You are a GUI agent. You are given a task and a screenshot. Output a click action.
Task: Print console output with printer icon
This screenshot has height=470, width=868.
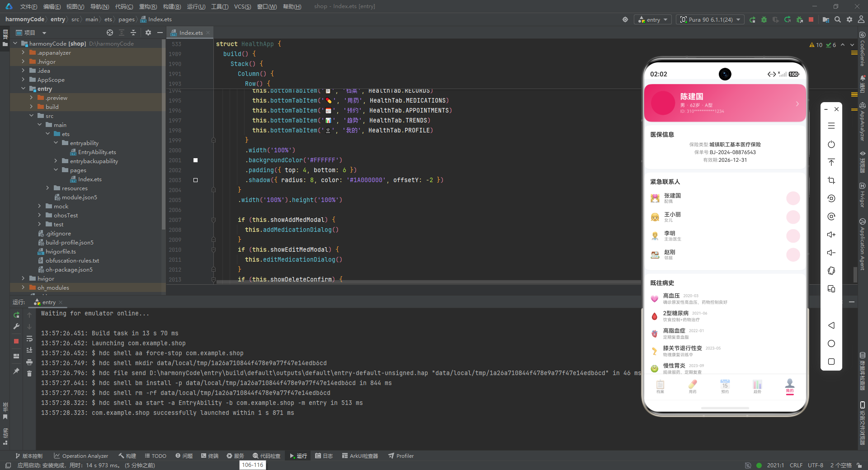[29, 362]
